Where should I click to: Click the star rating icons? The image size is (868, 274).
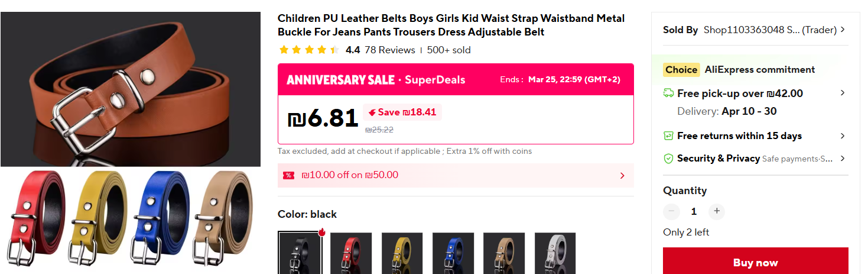(x=309, y=50)
